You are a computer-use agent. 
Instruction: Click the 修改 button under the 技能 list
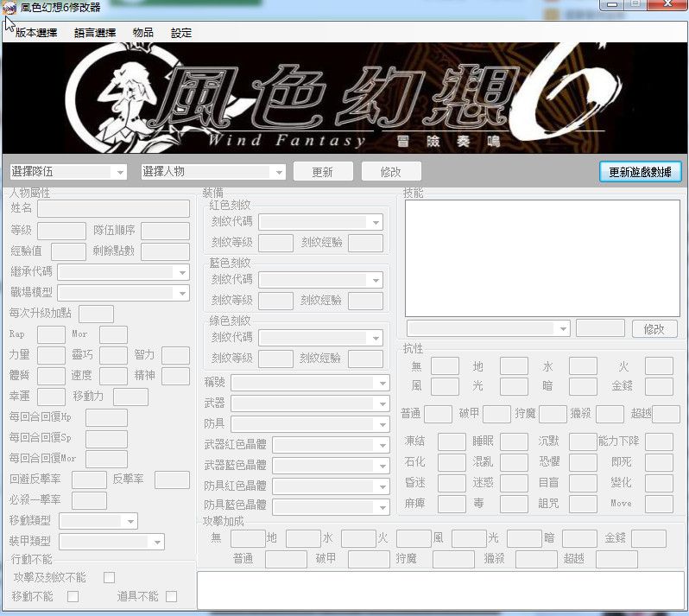(x=654, y=329)
